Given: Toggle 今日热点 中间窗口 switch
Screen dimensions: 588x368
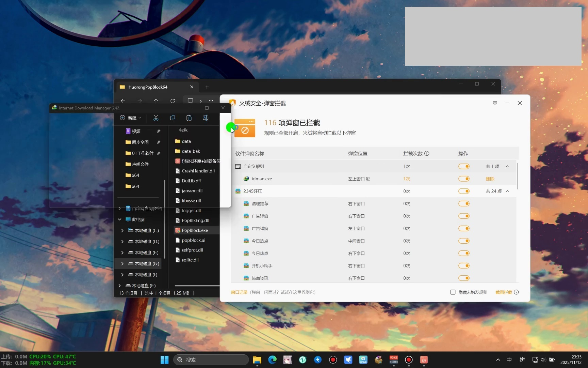Looking at the screenshot, I should (464, 241).
